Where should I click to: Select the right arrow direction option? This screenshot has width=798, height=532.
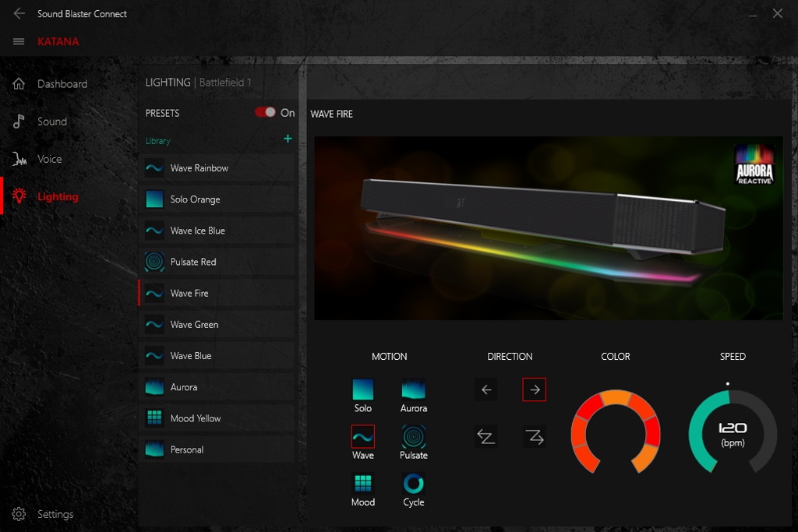click(535, 389)
